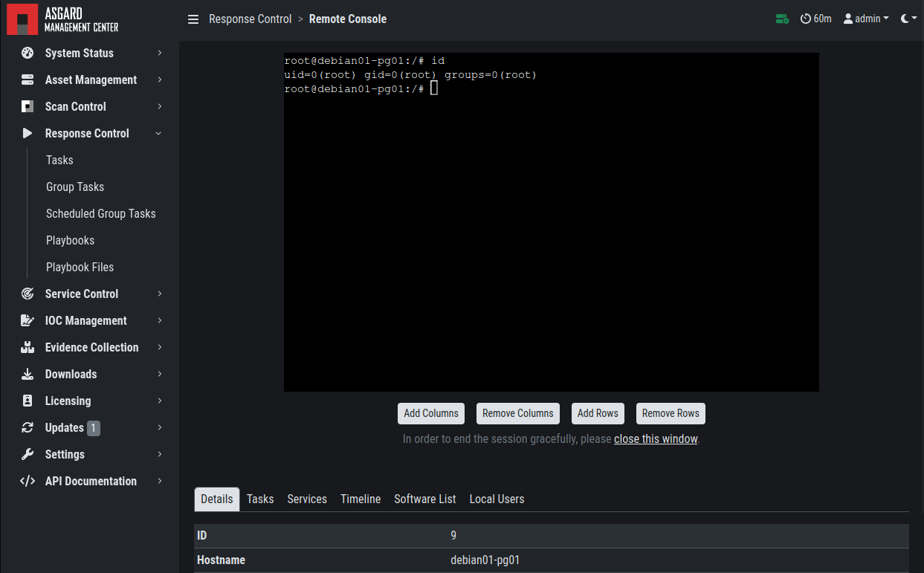
Task: Click the Asset Management server icon
Action: 28,80
